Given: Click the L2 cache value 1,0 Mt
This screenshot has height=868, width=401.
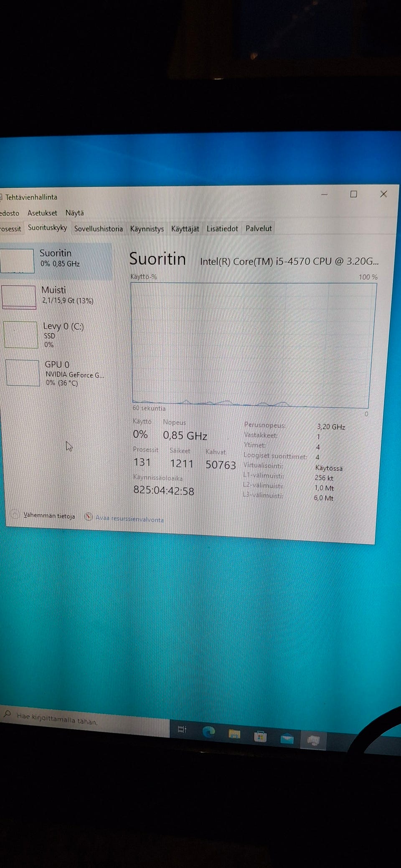Looking at the screenshot, I should (324, 488).
